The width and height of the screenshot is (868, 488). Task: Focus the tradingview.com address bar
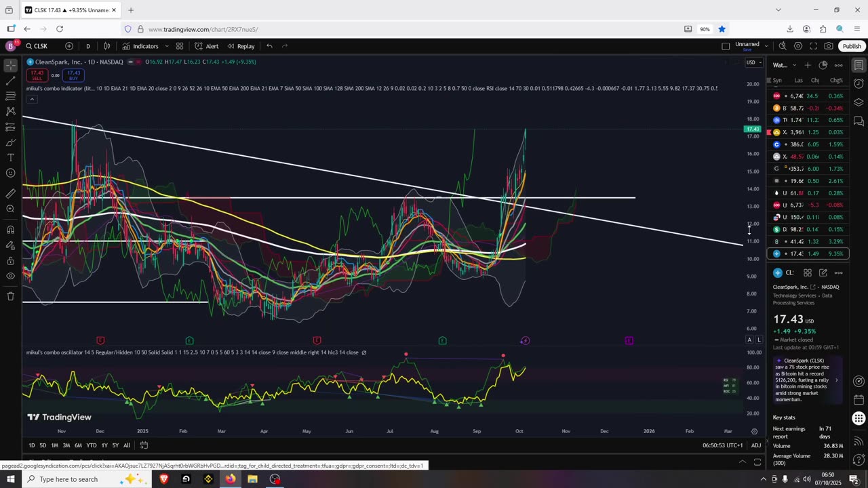pyautogui.click(x=407, y=29)
